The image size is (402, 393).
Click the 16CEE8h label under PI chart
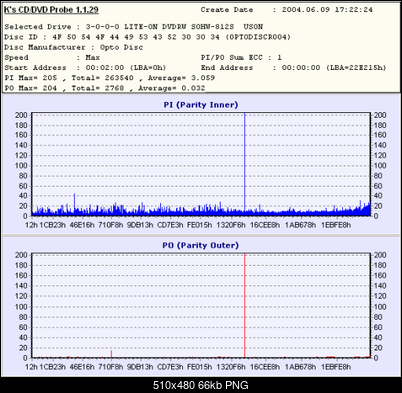[x=265, y=225]
